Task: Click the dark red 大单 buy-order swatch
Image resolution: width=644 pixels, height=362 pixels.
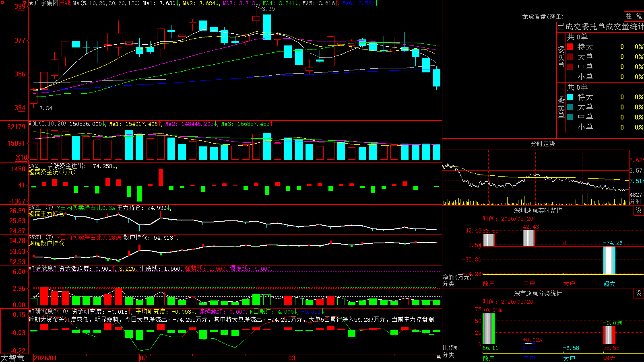Action: tap(570, 57)
